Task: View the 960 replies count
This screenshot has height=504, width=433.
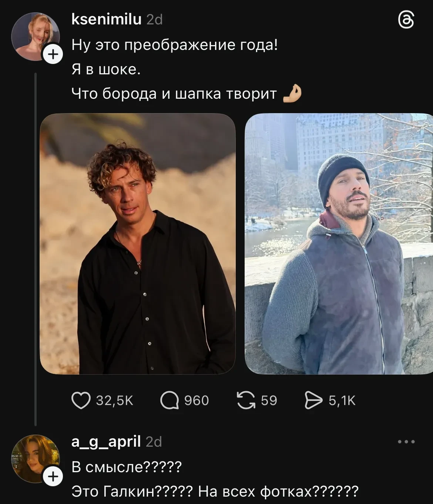Action: pyautogui.click(x=197, y=400)
